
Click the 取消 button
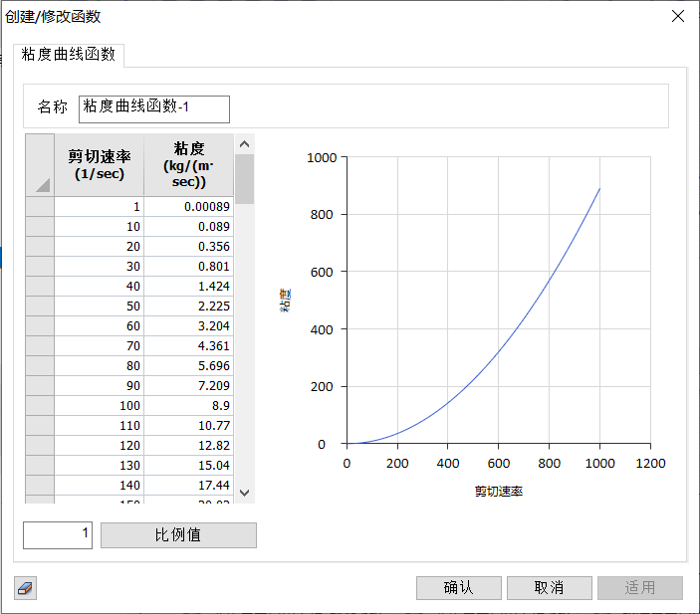[549, 588]
